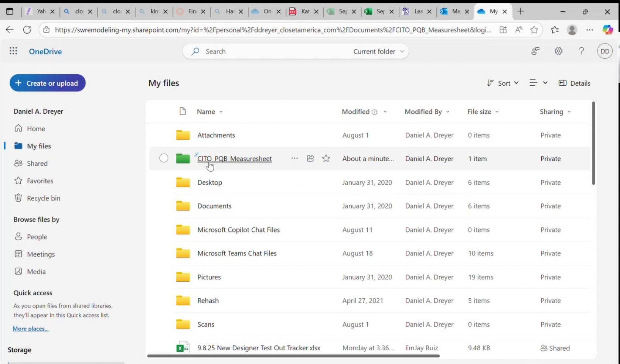Click the Copilot icon in the browser toolbar
Screen dimensions: 620x364
pos(607,30)
